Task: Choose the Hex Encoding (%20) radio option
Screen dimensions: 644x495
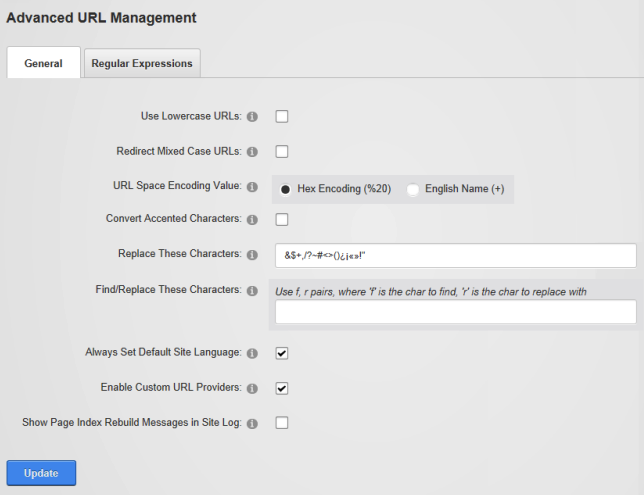Action: click(x=285, y=189)
